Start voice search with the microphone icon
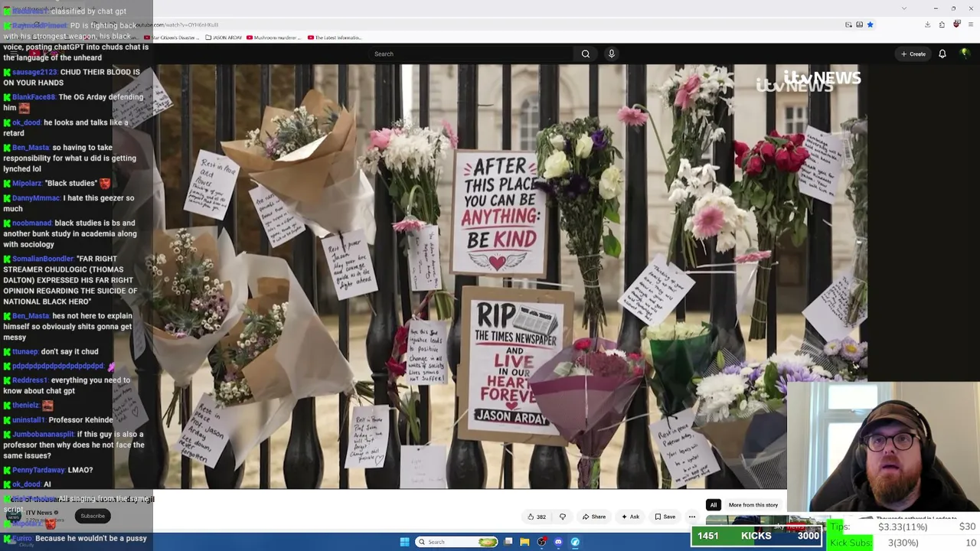This screenshot has height=551, width=980. 611,54
